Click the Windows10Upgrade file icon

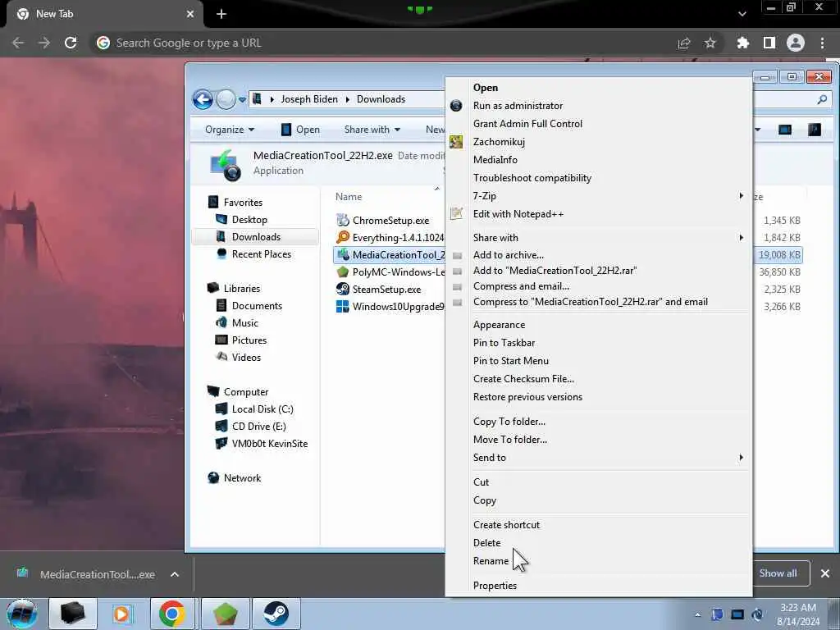coord(342,307)
